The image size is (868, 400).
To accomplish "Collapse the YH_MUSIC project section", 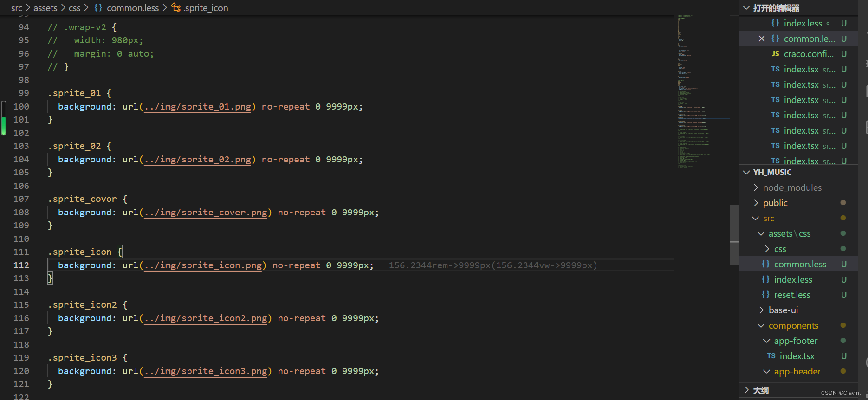I will (x=746, y=172).
